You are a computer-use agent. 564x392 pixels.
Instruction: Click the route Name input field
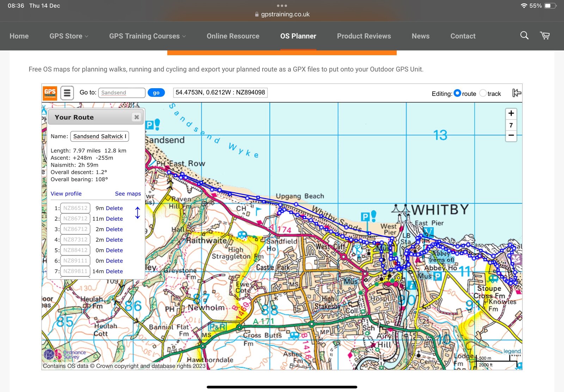[x=99, y=136]
